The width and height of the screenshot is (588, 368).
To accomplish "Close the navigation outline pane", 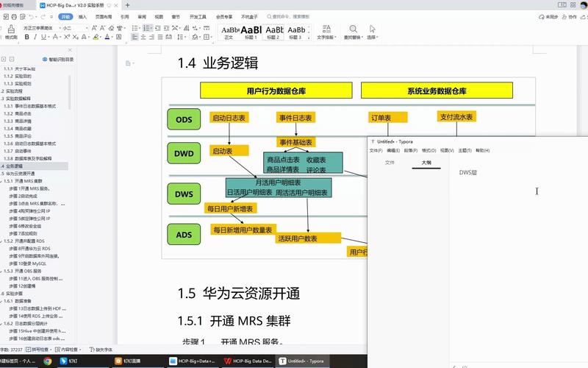I will click(x=70, y=50).
